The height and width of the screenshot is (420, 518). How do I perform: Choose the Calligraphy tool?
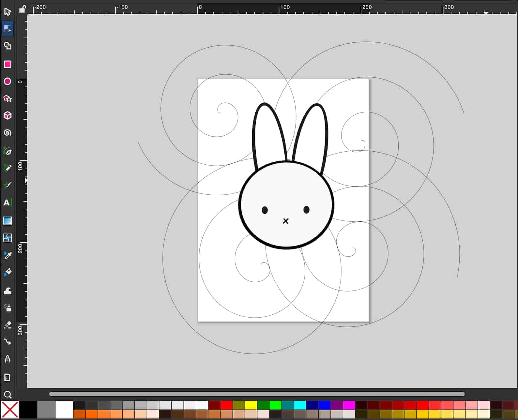pyautogui.click(x=8, y=185)
